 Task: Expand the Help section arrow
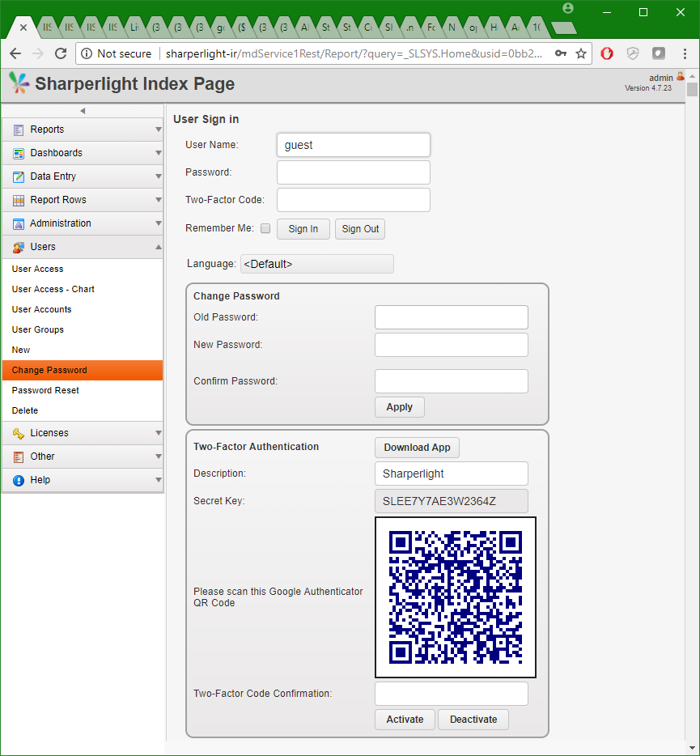[x=158, y=480]
